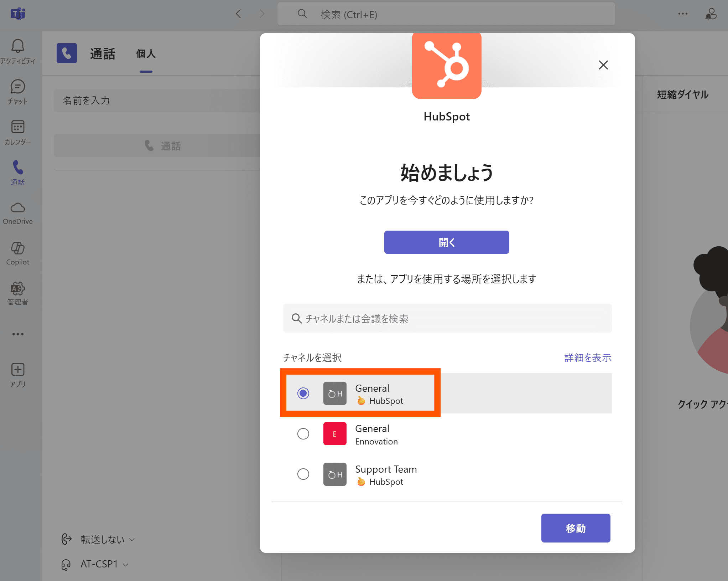Image resolution: width=728 pixels, height=581 pixels.
Task: Select the General HubSpot channel radio button
Action: [303, 393]
